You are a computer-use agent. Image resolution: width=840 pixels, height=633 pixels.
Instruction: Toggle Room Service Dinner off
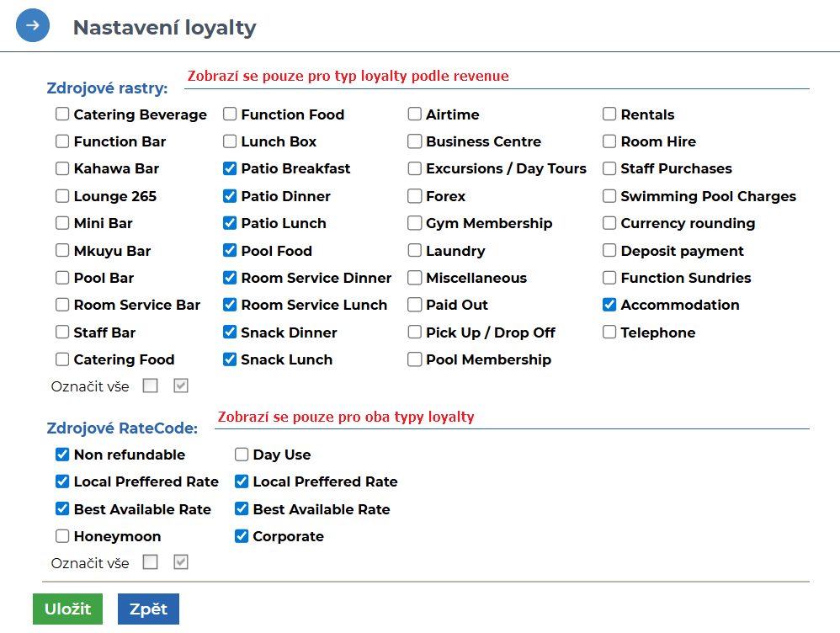click(x=230, y=277)
